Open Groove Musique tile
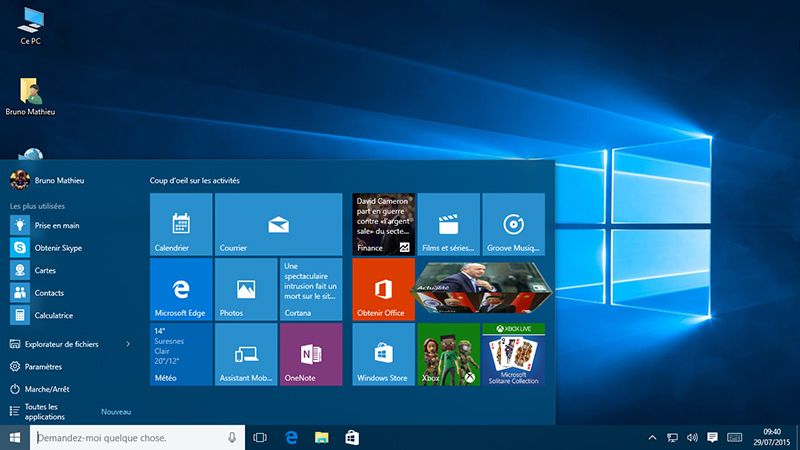Image resolution: width=800 pixels, height=450 pixels. (x=513, y=225)
